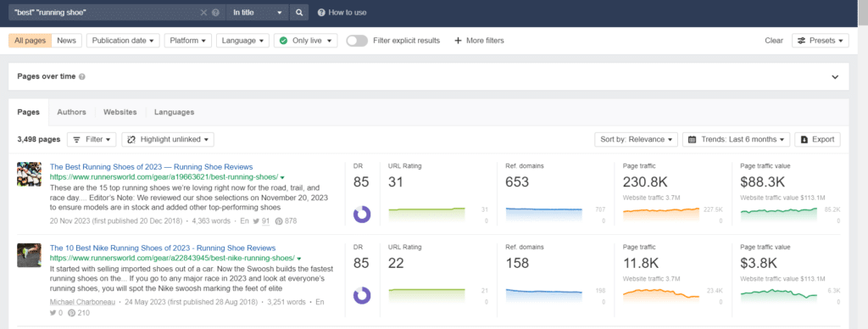Click Twitter icon with 91 shares

coord(256,220)
